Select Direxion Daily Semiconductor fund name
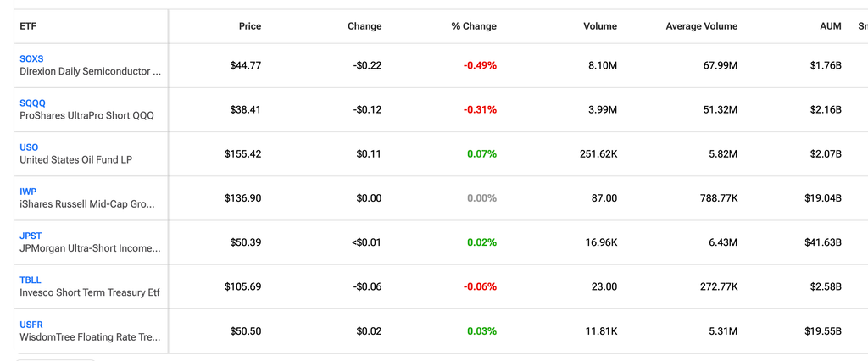This screenshot has height=361, width=868. (x=90, y=71)
